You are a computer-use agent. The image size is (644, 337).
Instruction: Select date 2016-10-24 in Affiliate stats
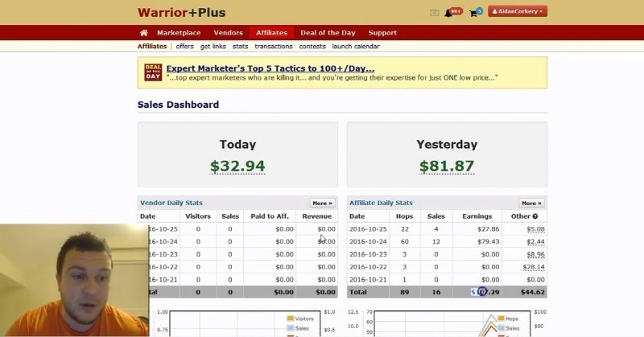(368, 242)
